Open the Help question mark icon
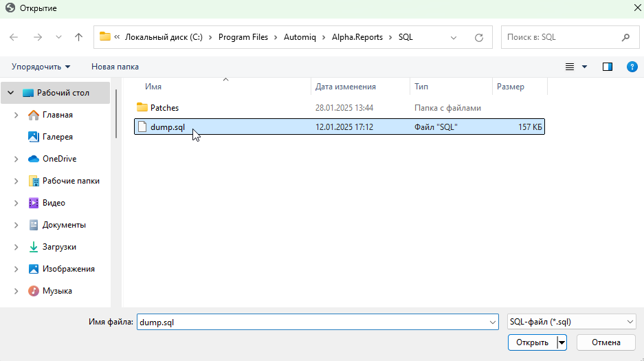644x361 pixels. click(x=632, y=67)
